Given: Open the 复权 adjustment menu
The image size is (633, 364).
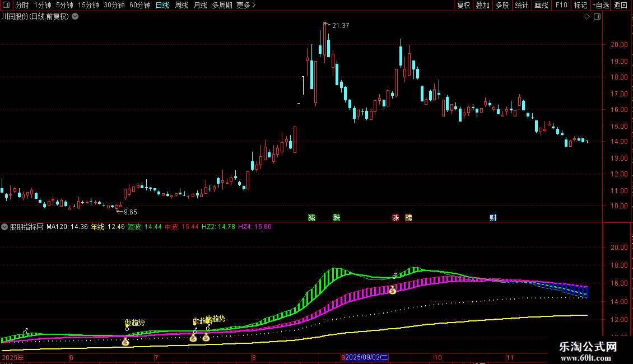Looking at the screenshot, I should 463,5.
